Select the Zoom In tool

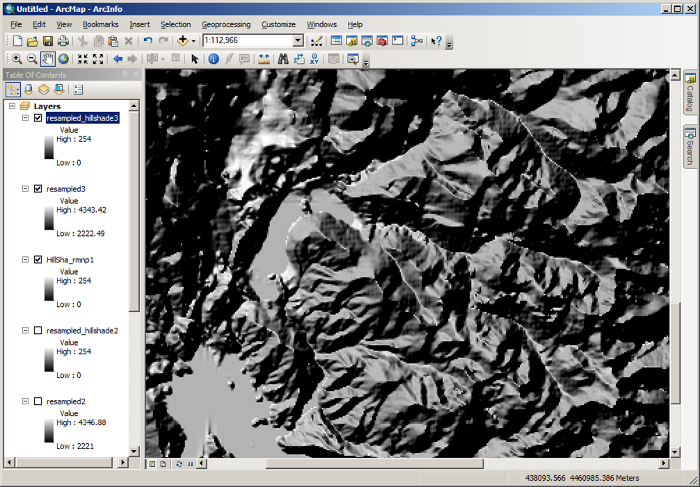point(17,59)
